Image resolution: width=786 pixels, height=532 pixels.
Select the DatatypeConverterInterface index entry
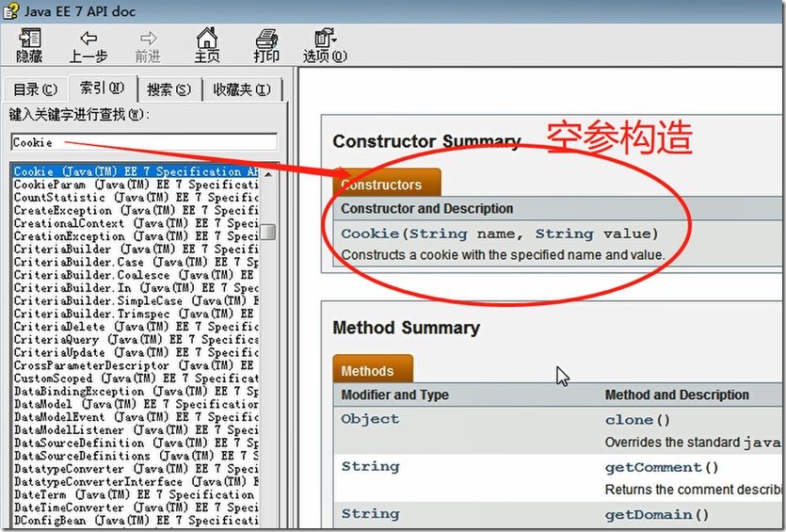[136, 482]
